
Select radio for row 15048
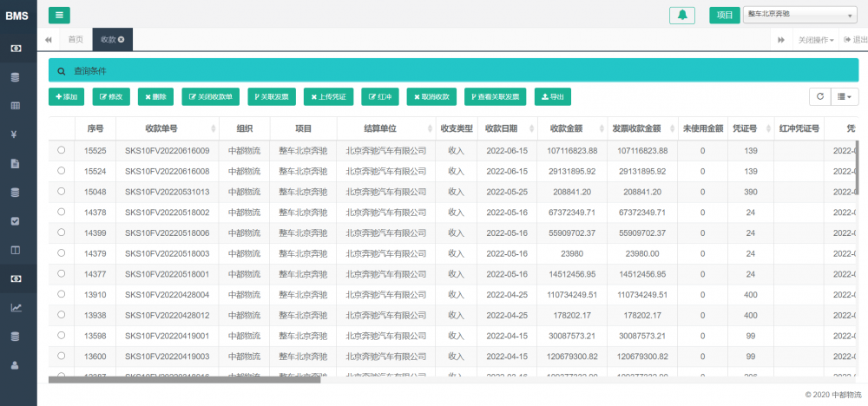pyautogui.click(x=62, y=191)
